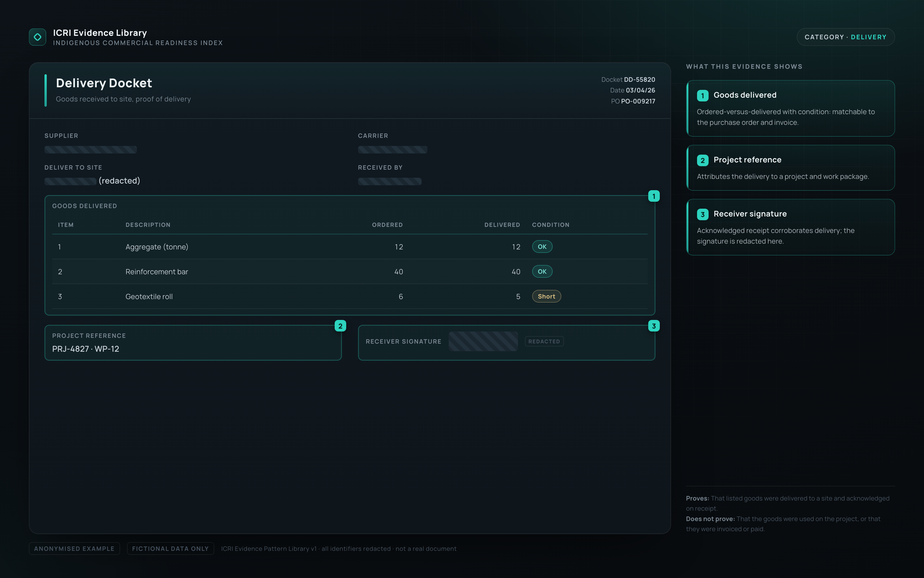This screenshot has width=924, height=578.
Task: Click the redacted receiver signature block
Action: (483, 341)
